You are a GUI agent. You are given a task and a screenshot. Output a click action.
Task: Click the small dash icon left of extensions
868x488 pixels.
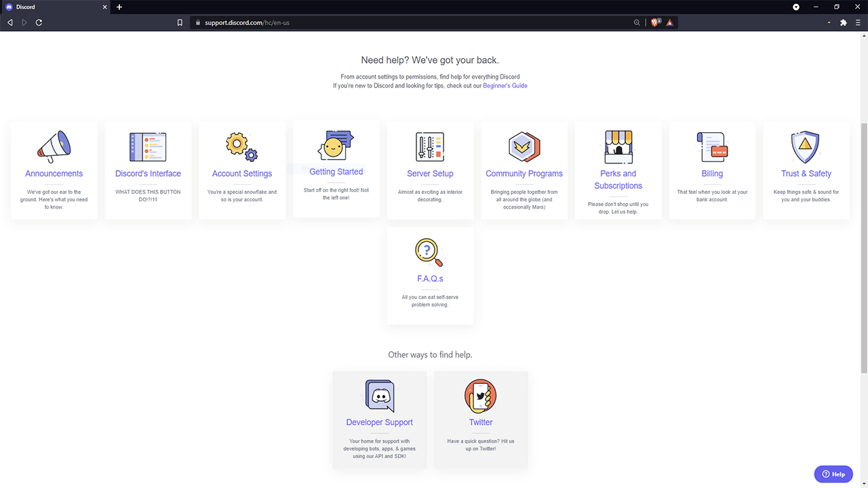(x=829, y=22)
